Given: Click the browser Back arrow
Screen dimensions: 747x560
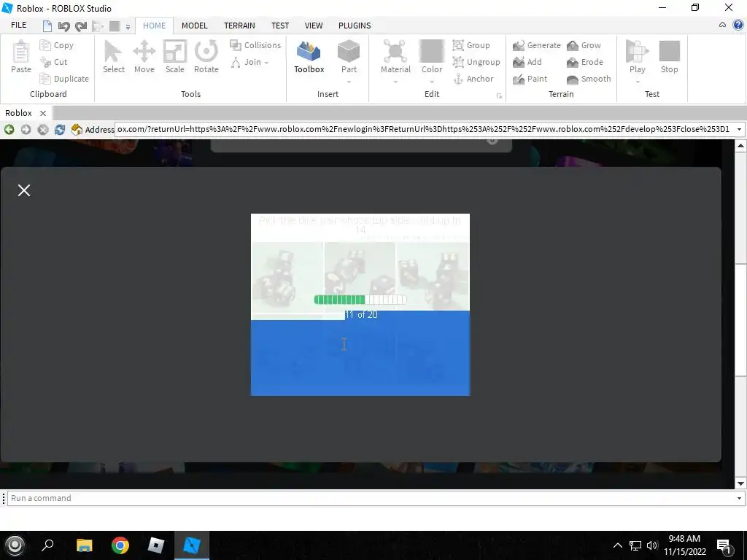Looking at the screenshot, I should pos(9,129).
